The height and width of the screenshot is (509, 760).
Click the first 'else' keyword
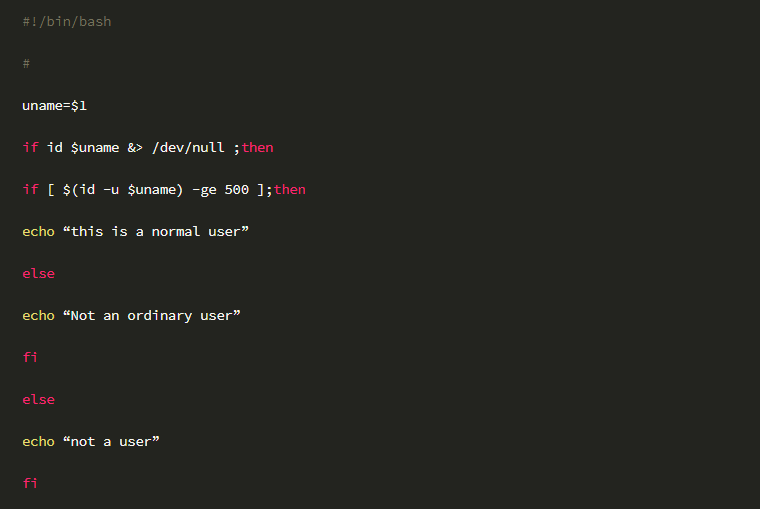click(38, 273)
